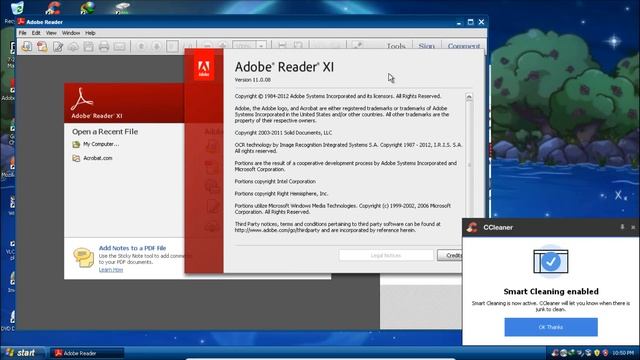Click the Acrobat.com folder icon
The height and width of the screenshot is (360, 640).
pos(76,158)
